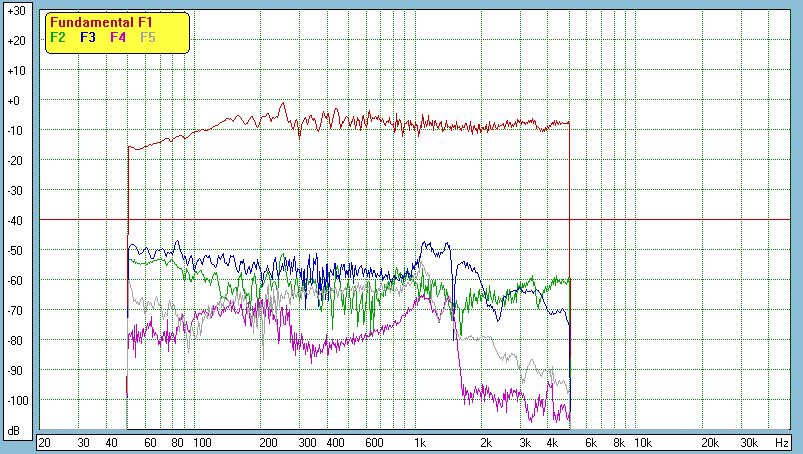Click the 100 label on the frequency axis
The image size is (803, 454).
202,442
